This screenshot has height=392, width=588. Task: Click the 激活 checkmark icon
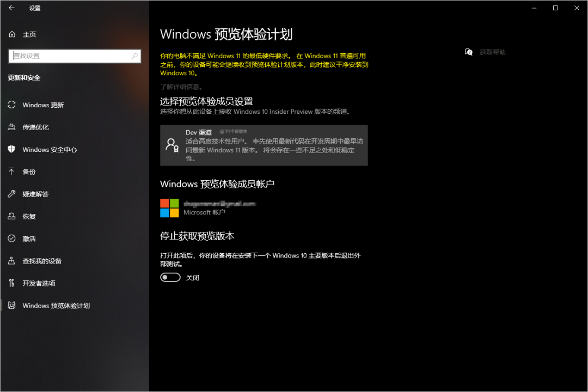click(11, 238)
